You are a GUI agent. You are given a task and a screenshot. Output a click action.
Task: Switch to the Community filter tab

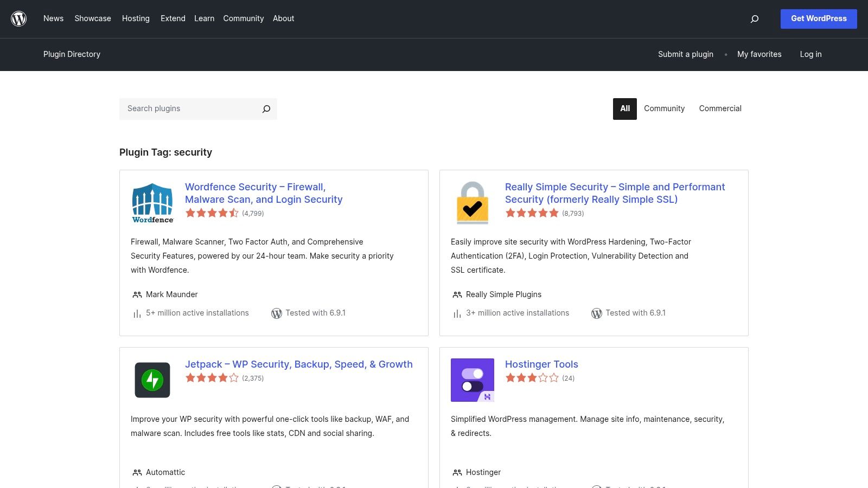664,108
